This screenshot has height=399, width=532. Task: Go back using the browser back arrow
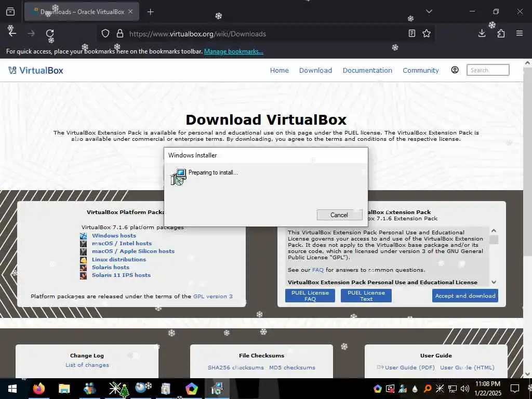tap(12, 33)
